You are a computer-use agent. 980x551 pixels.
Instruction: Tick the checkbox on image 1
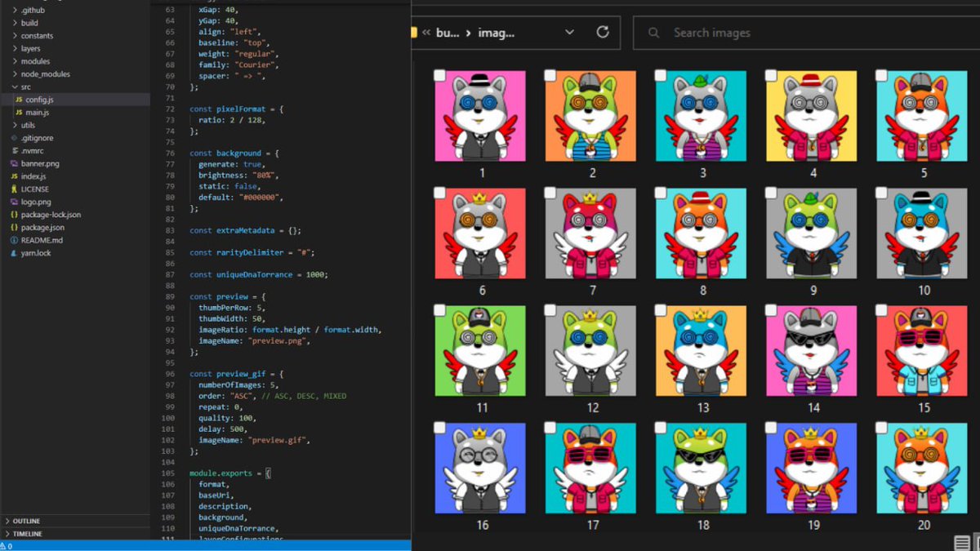439,75
